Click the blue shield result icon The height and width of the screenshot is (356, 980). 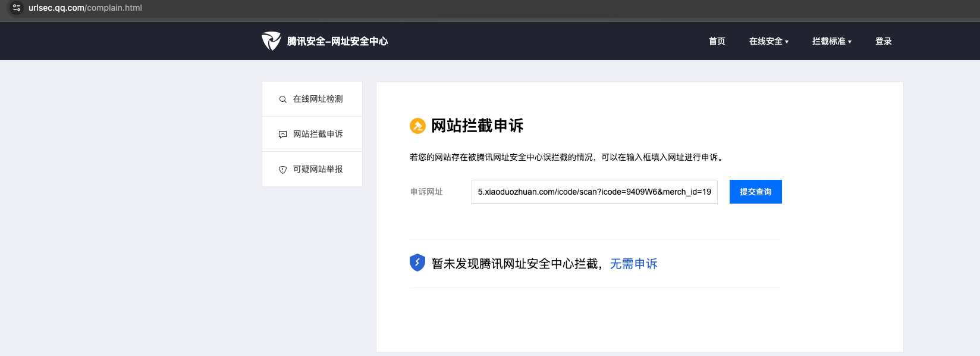click(417, 263)
